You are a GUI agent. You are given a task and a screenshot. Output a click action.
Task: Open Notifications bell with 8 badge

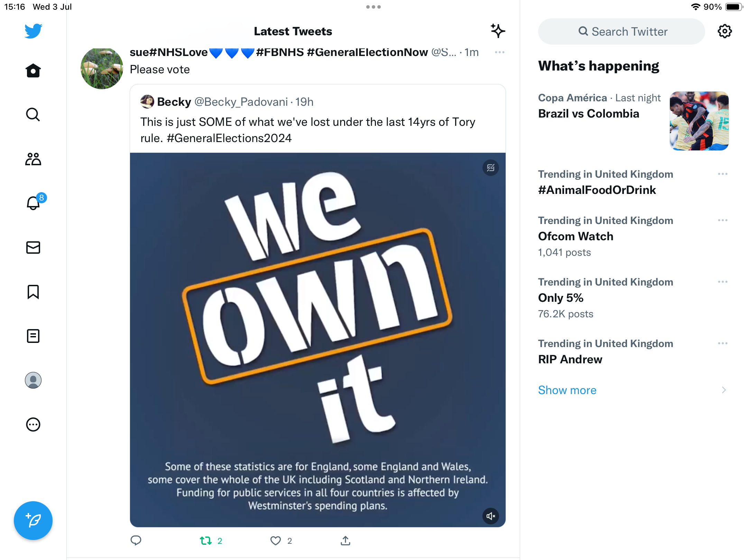[34, 203]
